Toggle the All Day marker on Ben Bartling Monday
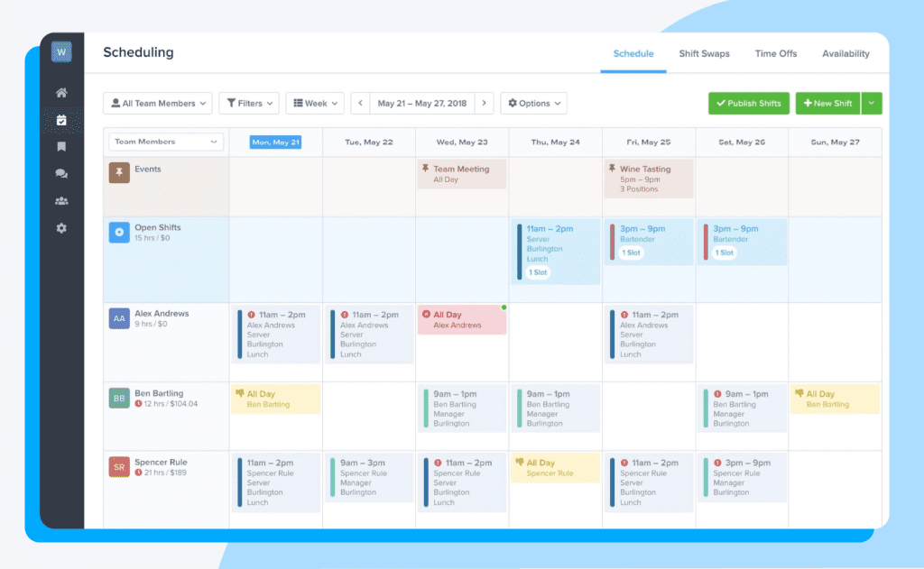924x569 pixels. pos(242,393)
